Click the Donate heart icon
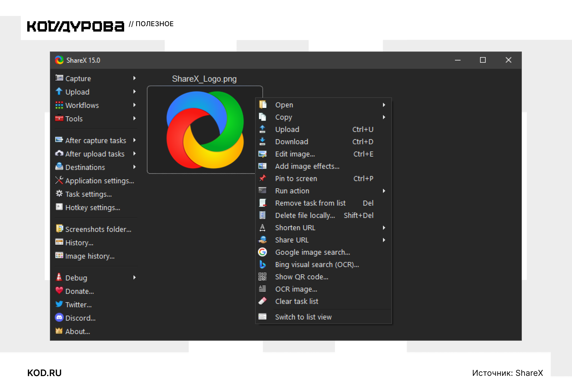The height and width of the screenshot is (392, 572). (59, 290)
